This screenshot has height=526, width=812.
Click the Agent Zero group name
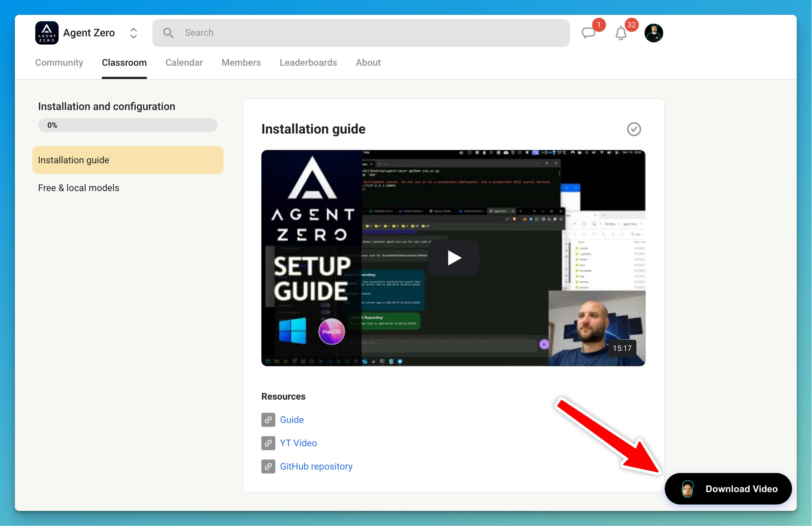point(89,33)
